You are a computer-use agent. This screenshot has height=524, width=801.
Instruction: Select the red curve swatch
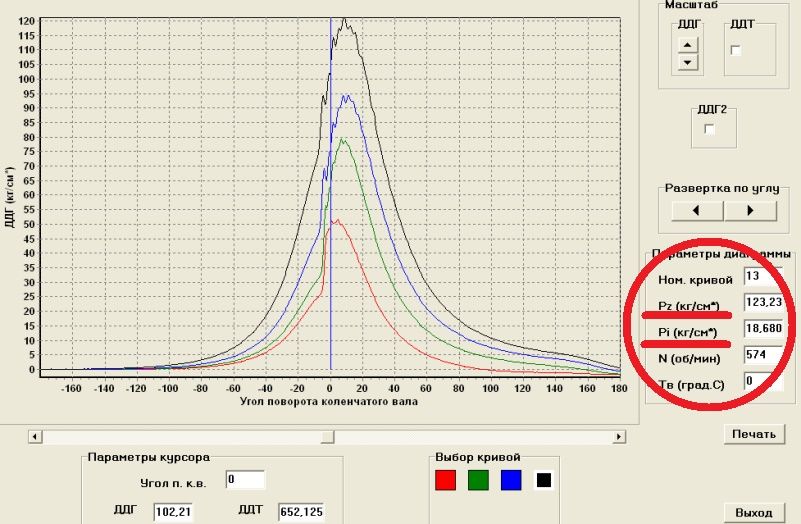[x=446, y=480]
